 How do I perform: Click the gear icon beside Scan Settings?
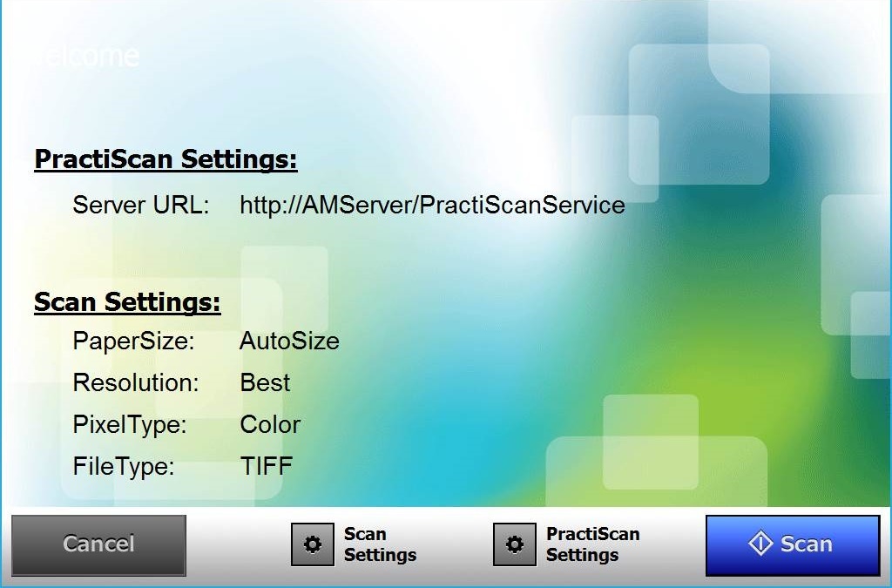click(x=312, y=544)
